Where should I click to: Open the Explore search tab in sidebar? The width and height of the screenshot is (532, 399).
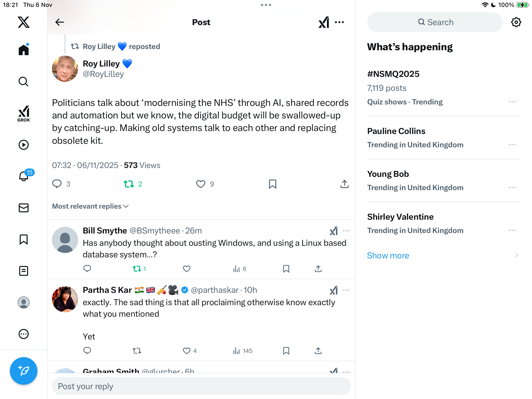(x=24, y=82)
